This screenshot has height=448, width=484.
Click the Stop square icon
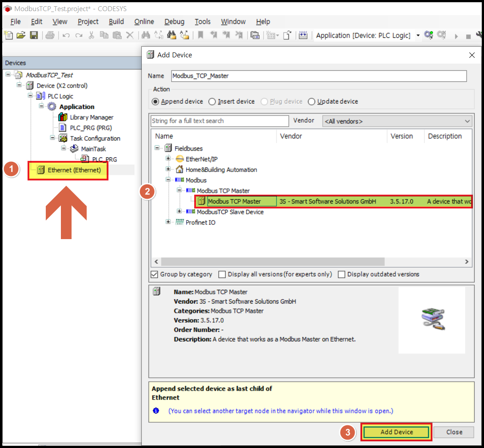468,36
